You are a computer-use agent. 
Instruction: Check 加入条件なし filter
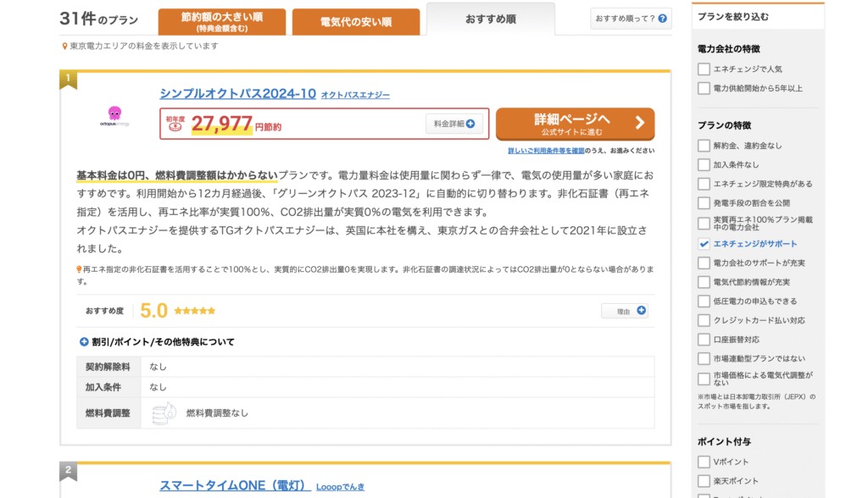point(704,165)
